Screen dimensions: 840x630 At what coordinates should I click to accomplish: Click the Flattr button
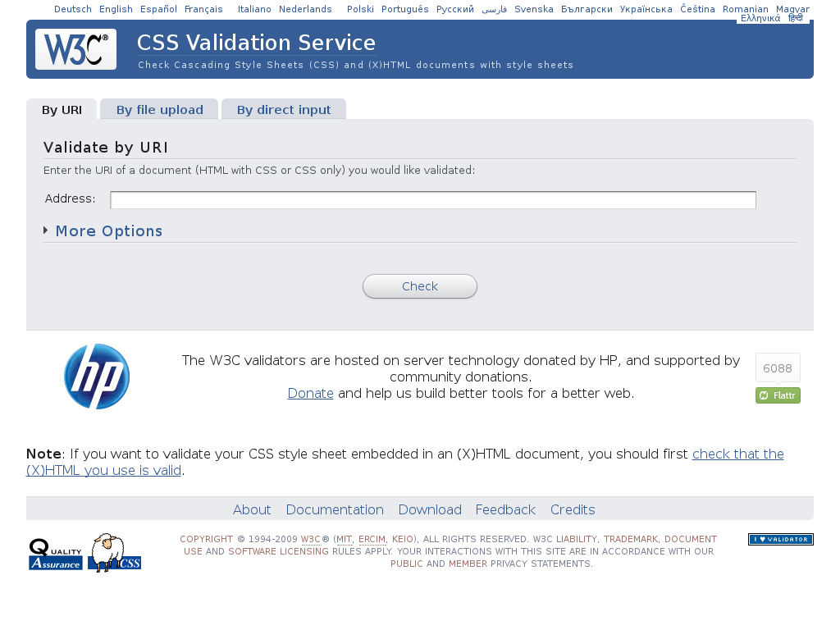coord(778,395)
